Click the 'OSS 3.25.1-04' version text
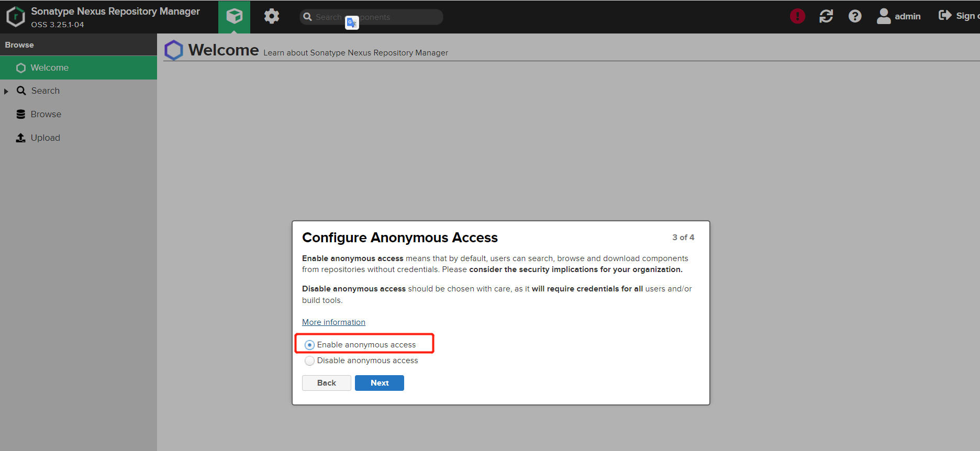Screen dimensions: 980x451 point(58,25)
